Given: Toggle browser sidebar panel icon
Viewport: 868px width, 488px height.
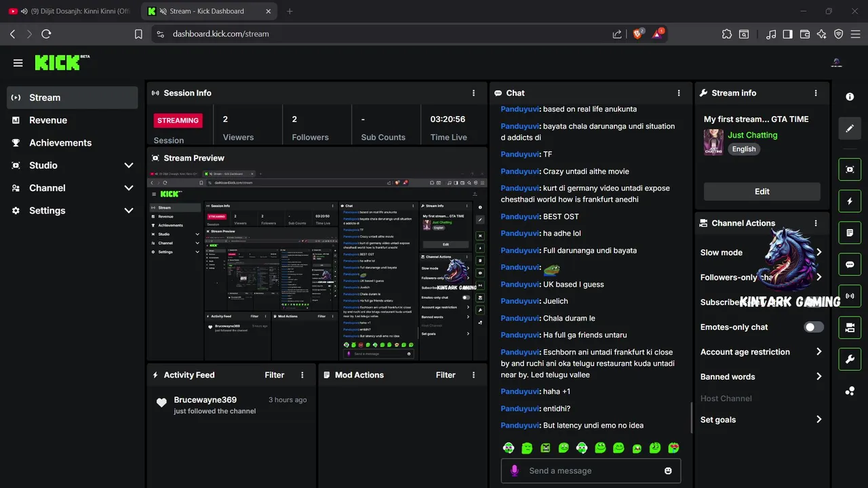Looking at the screenshot, I should pyautogui.click(x=788, y=34).
